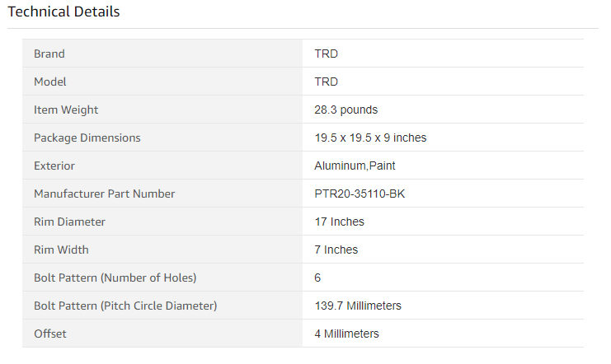Click the Exterior row label
Viewport: 611px width, 364px height.
coord(54,166)
